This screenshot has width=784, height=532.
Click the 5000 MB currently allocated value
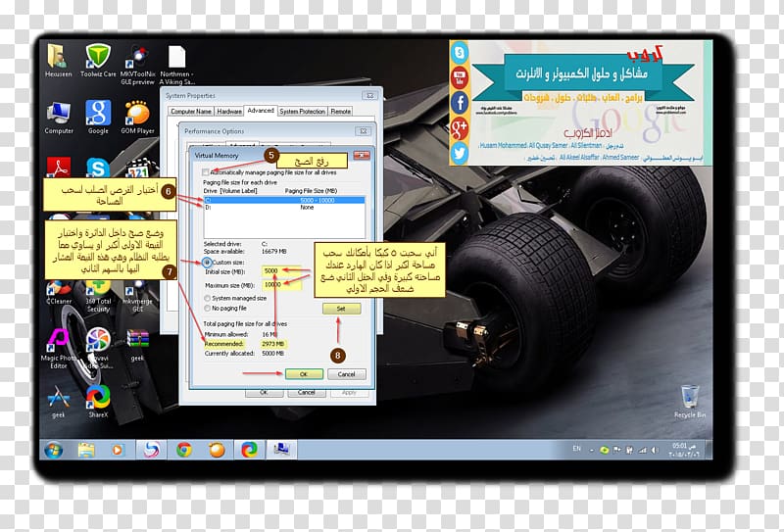[x=273, y=354]
